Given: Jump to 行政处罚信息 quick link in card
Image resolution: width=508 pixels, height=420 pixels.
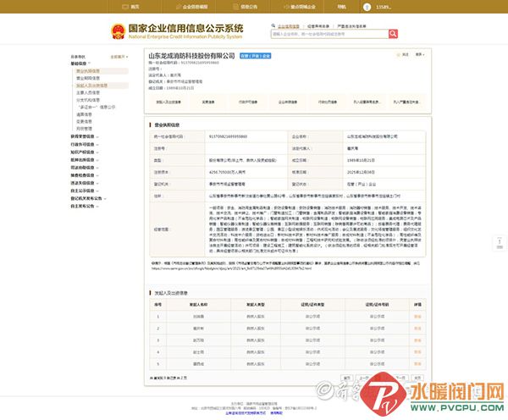Looking at the screenshot, I should [328, 102].
